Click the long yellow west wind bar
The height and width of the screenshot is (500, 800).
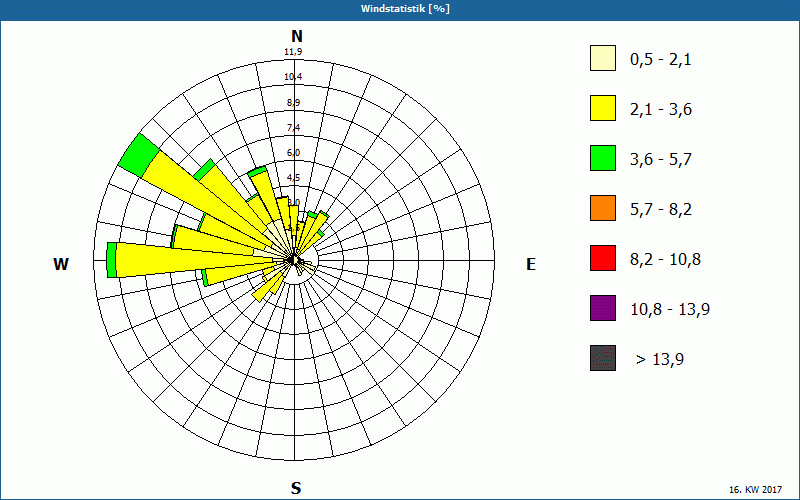pos(194,259)
